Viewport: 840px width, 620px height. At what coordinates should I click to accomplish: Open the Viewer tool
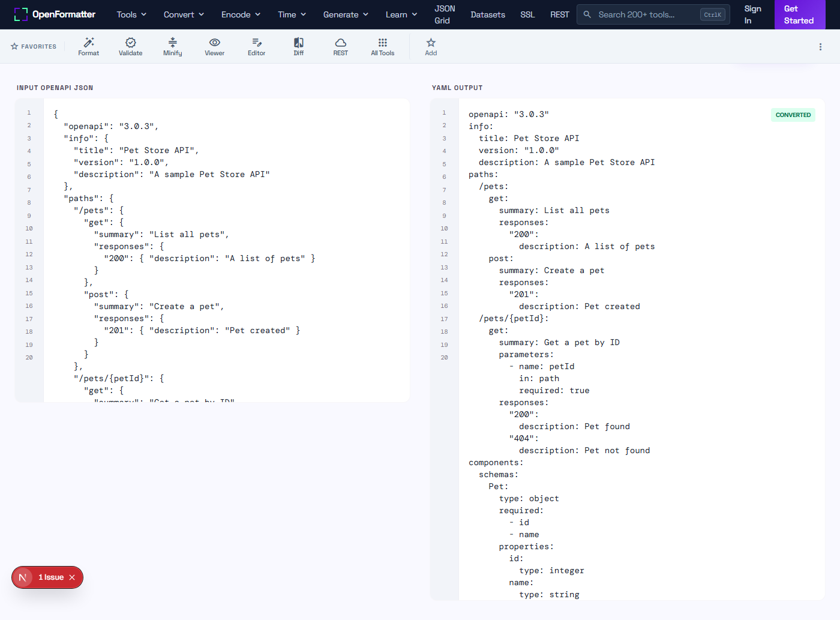click(x=215, y=46)
